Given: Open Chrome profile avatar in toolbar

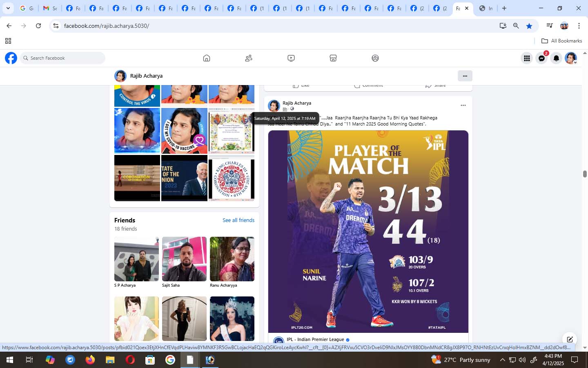Looking at the screenshot, I should point(564,26).
